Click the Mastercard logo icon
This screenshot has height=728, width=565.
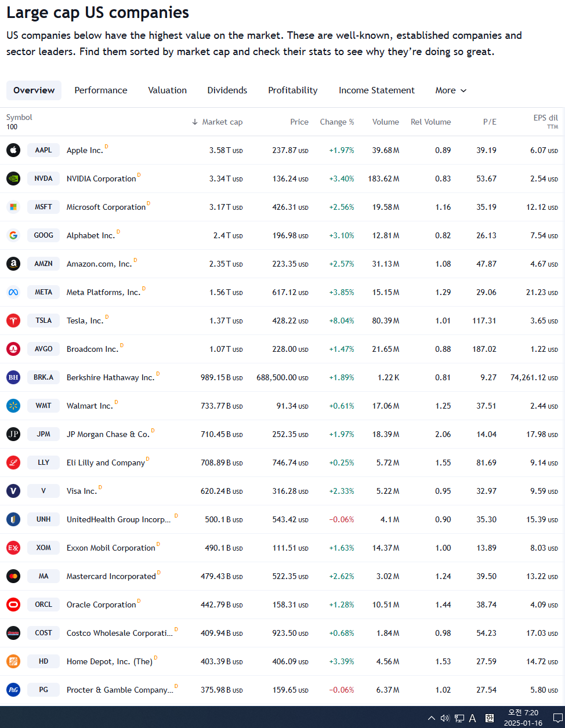click(13, 576)
